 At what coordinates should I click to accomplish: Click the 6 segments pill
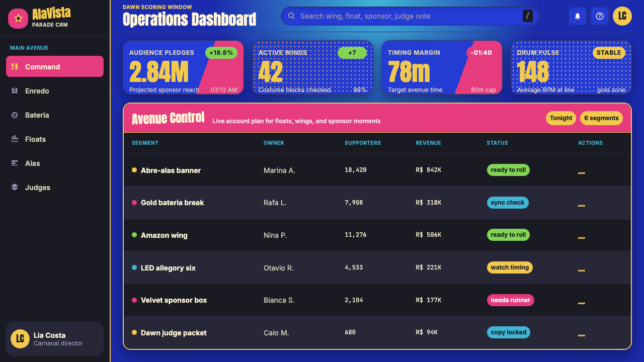click(x=601, y=118)
